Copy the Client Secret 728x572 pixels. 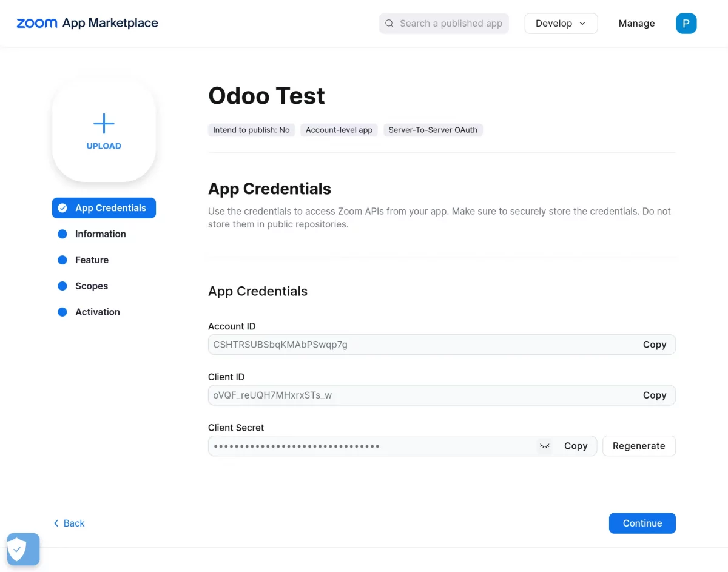[575, 446]
